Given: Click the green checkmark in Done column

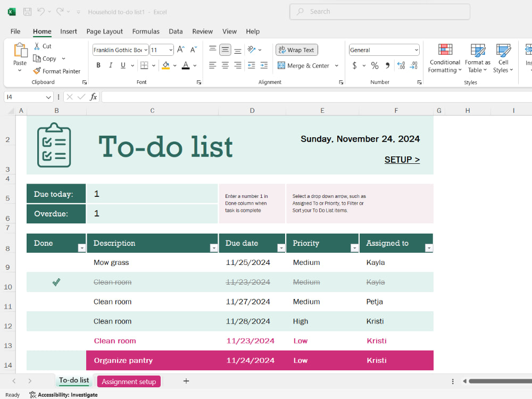Looking at the screenshot, I should pyautogui.click(x=56, y=282).
